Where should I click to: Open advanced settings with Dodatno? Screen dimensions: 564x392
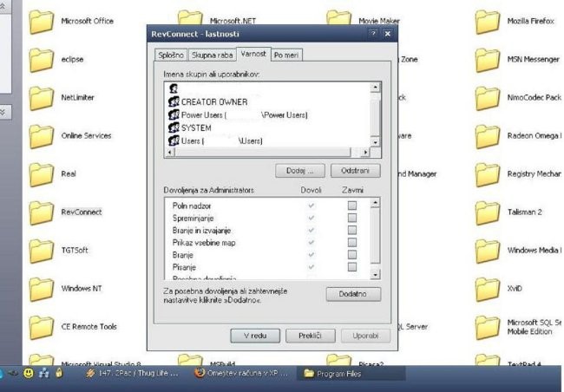(353, 294)
